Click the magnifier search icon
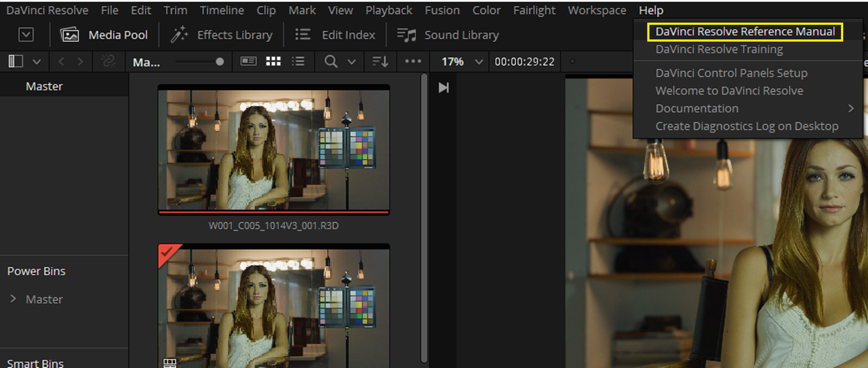Screen dimensions: 868x368 click(331, 62)
